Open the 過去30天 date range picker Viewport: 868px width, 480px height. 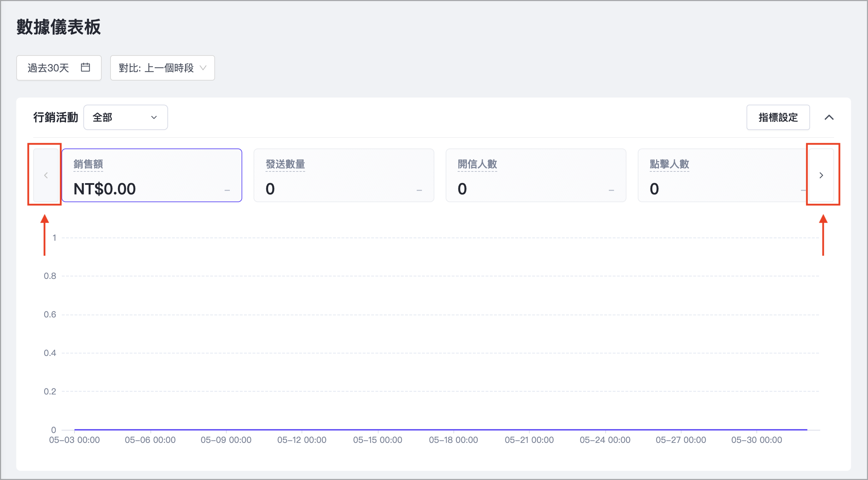click(59, 68)
